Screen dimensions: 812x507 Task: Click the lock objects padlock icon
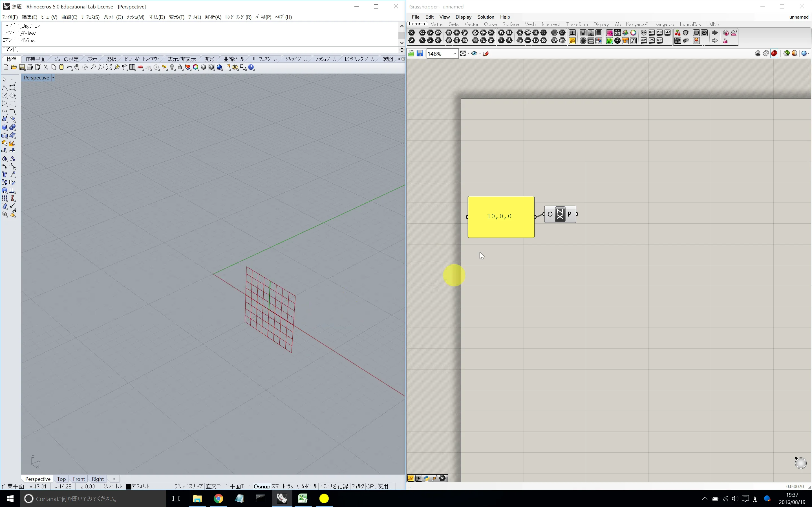[180, 67]
